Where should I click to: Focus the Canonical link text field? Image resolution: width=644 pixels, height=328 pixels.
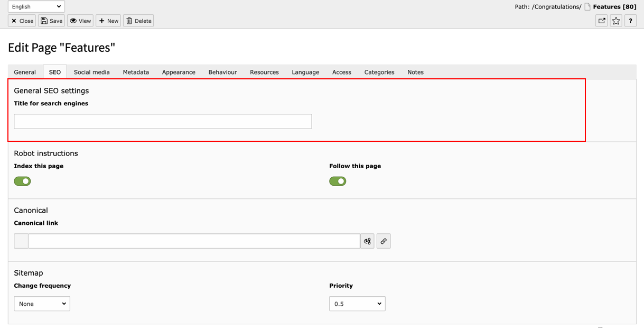click(x=193, y=241)
